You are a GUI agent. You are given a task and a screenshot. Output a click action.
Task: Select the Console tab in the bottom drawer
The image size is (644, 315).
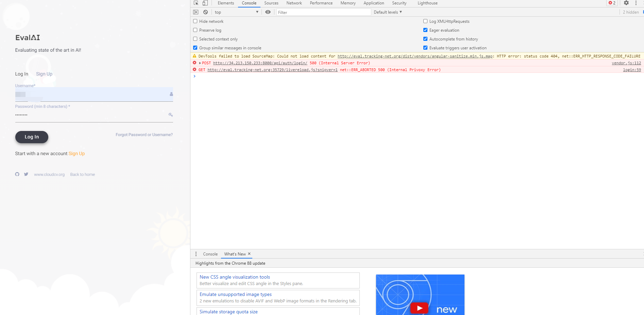pos(210,254)
